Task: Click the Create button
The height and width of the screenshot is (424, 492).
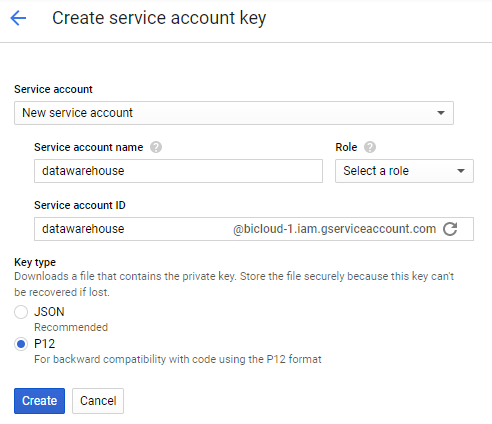Action: 39,401
